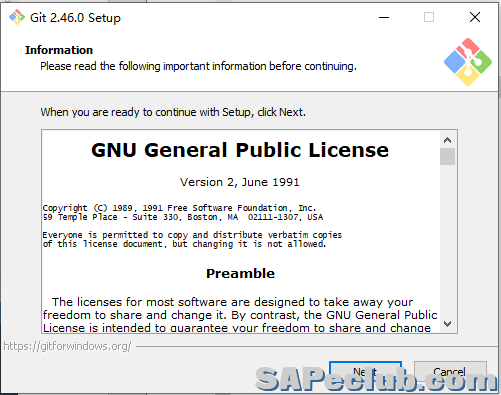This screenshot has width=501, height=395.
Task: Click the Git icon in title bar
Action: tap(17, 17)
